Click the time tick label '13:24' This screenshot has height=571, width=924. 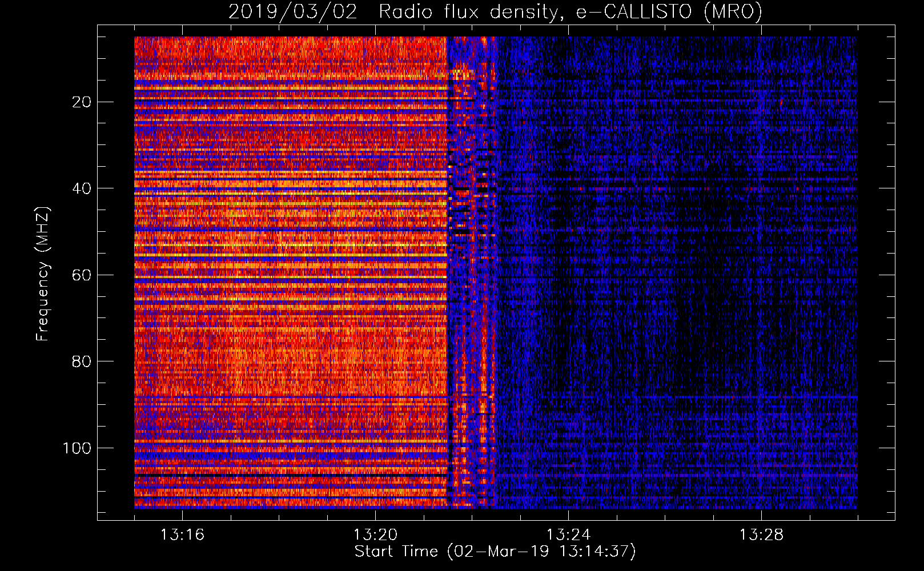pos(568,535)
